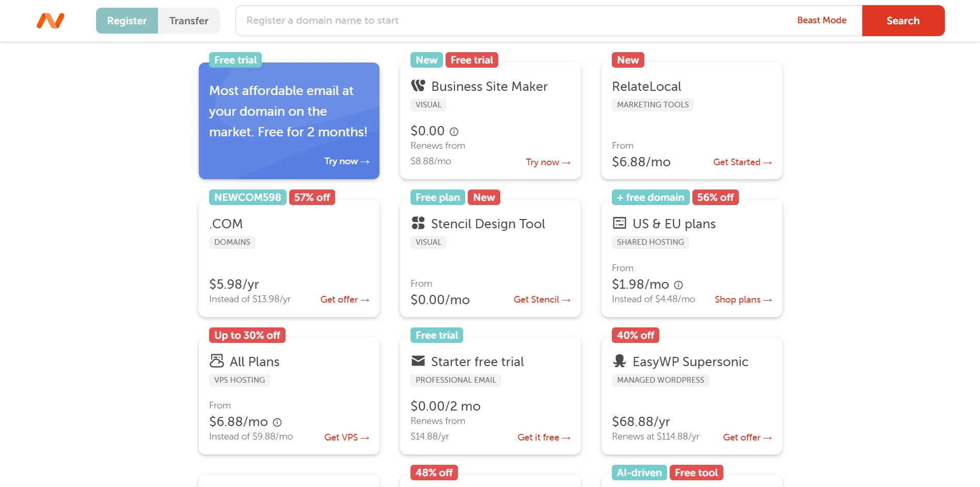Click the 57% off badge
This screenshot has height=487, width=980.
click(312, 197)
